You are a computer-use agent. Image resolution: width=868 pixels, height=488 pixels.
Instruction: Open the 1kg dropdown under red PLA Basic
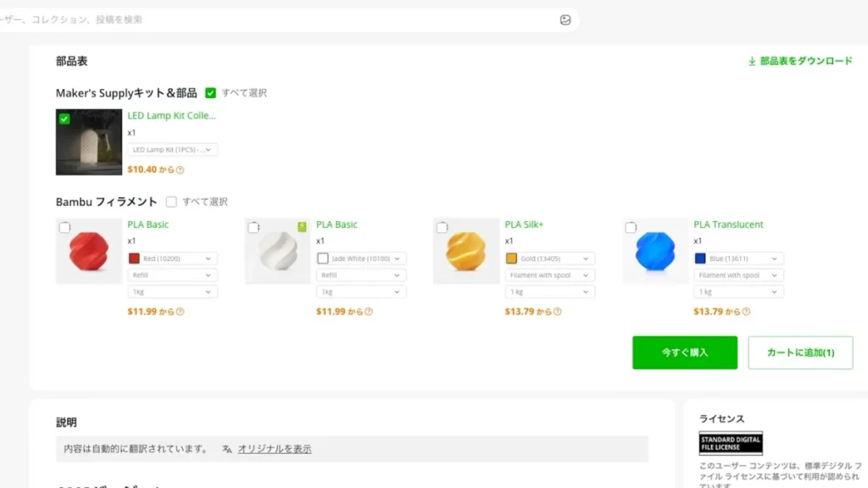coord(172,291)
